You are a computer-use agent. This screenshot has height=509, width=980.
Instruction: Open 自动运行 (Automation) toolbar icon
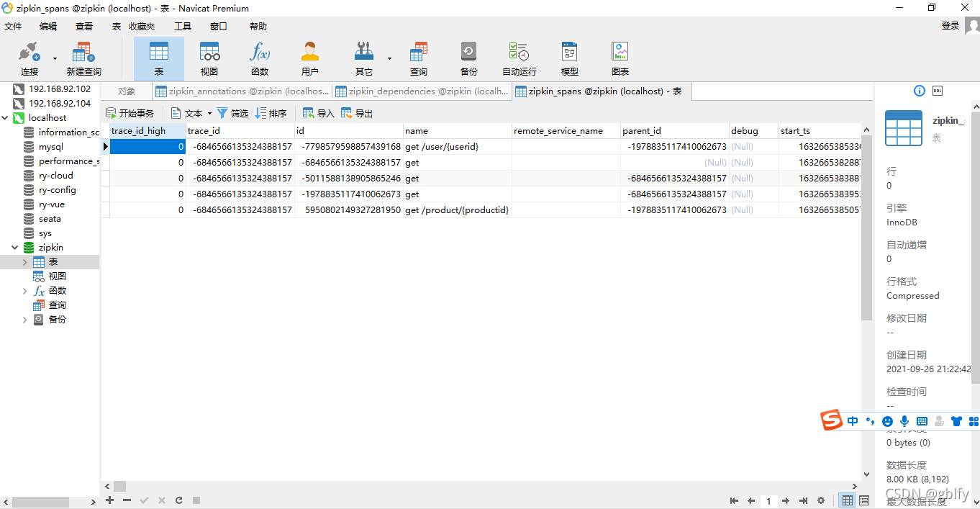pyautogui.click(x=520, y=58)
